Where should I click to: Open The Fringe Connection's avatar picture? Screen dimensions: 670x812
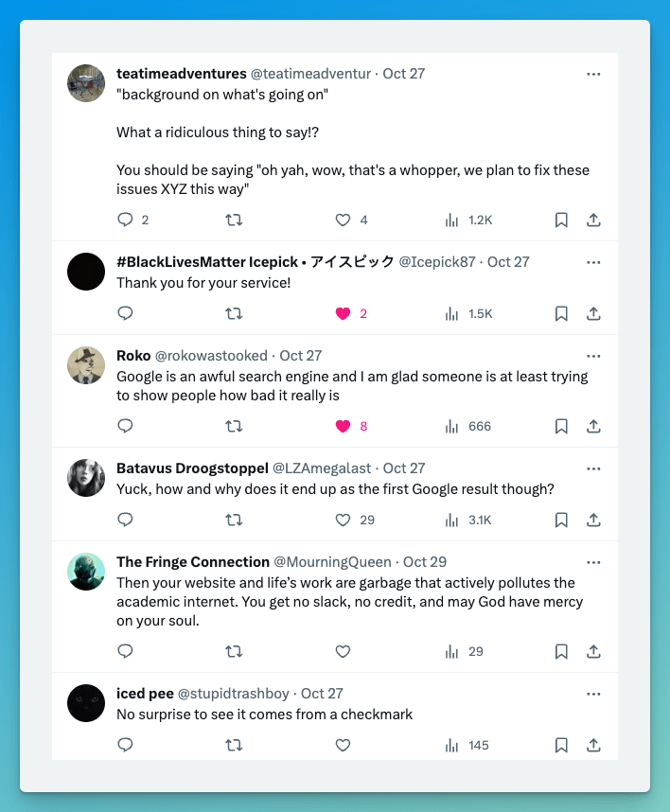click(86, 572)
